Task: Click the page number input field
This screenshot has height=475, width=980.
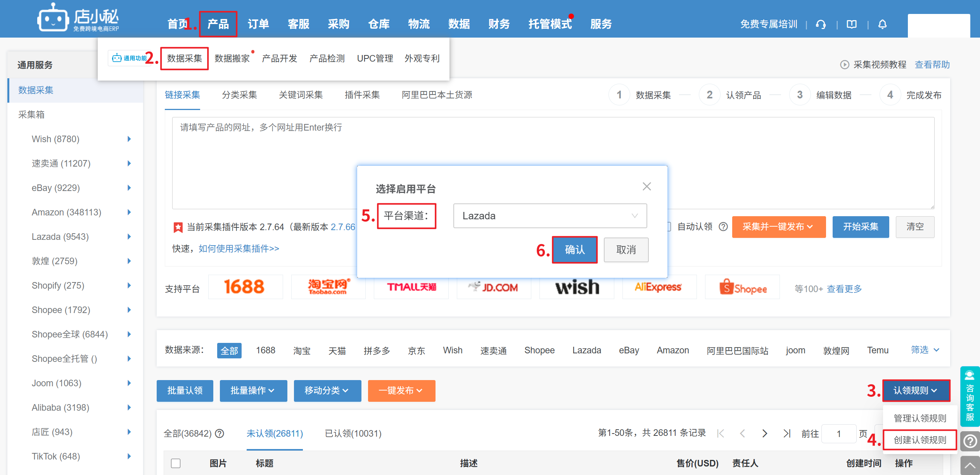Action: pyautogui.click(x=838, y=434)
